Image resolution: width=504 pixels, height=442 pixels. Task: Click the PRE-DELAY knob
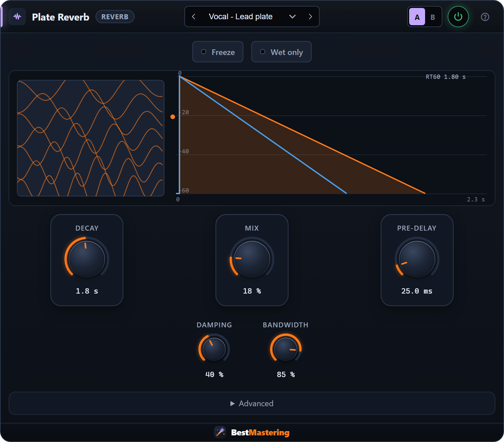pyautogui.click(x=417, y=259)
